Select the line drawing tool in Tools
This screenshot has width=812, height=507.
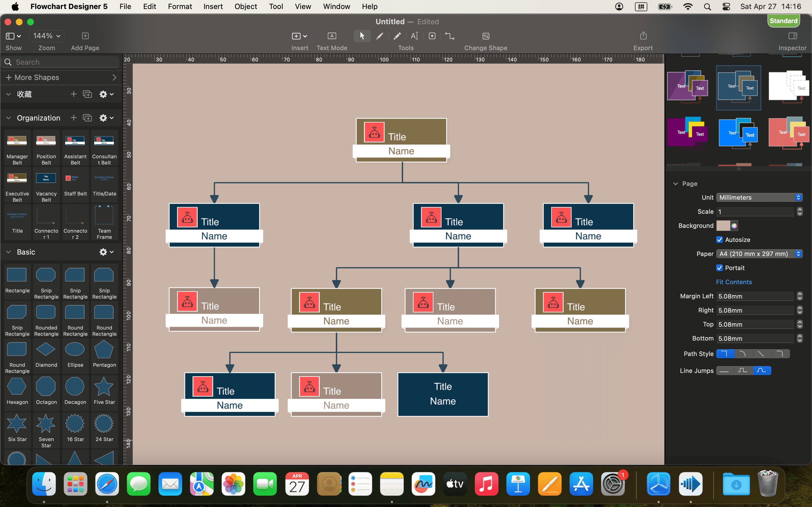pos(379,36)
